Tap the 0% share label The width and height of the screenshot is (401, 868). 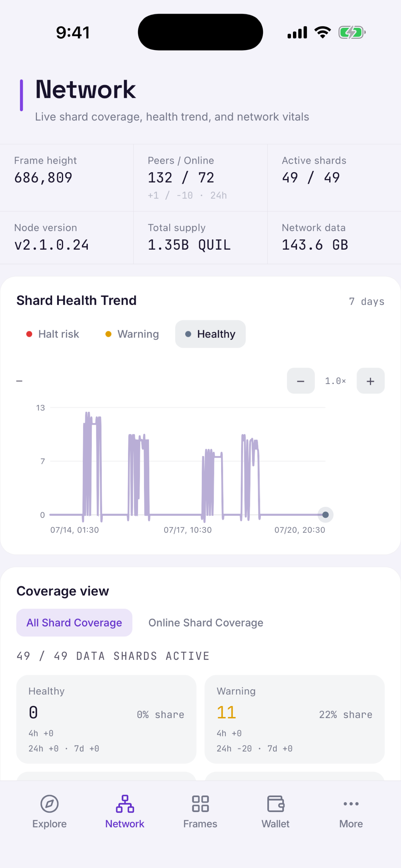161,715
